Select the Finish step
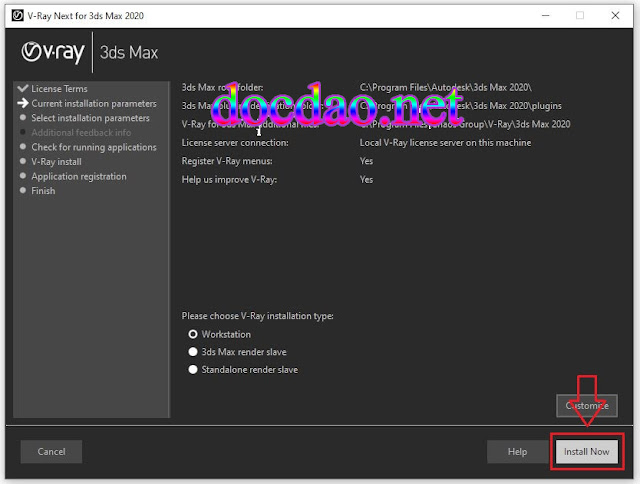This screenshot has height=484, width=640. 43,191
